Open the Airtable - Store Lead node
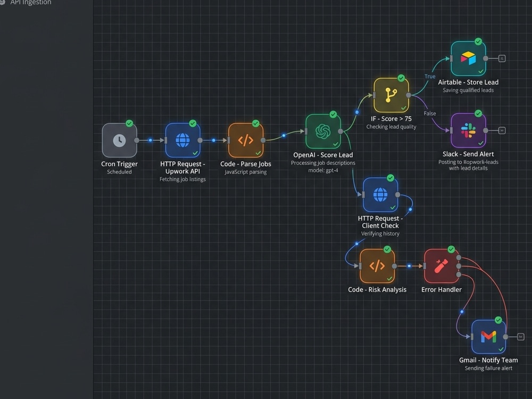Viewport: 532px width, 399px height. 468,59
